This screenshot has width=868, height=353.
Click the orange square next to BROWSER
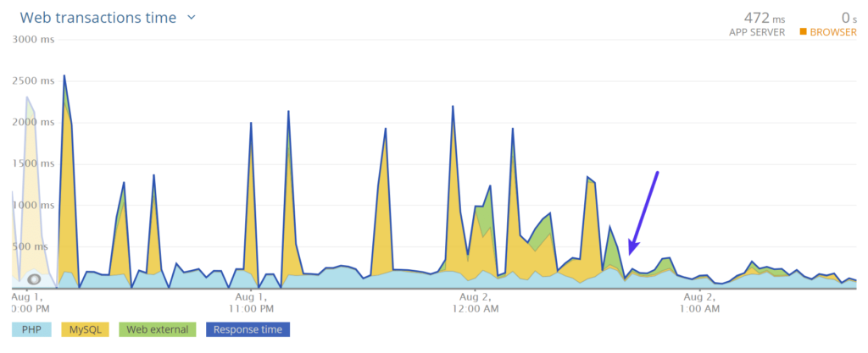[x=803, y=32]
